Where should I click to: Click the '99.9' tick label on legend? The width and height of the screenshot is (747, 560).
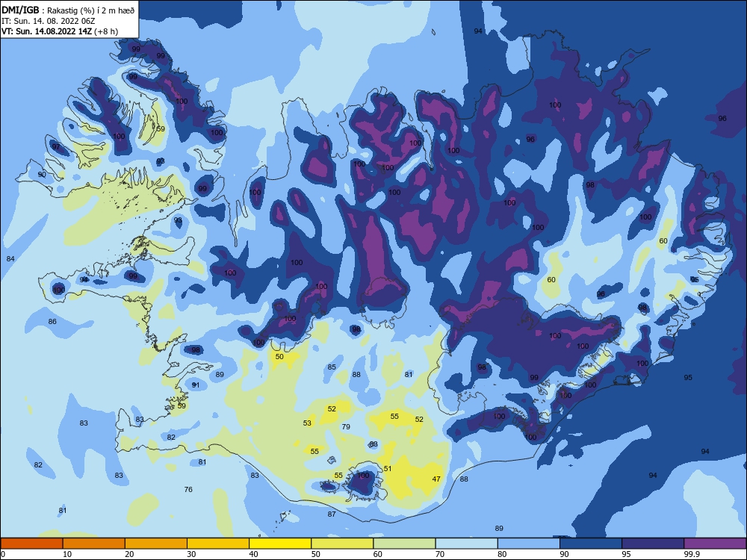692,554
